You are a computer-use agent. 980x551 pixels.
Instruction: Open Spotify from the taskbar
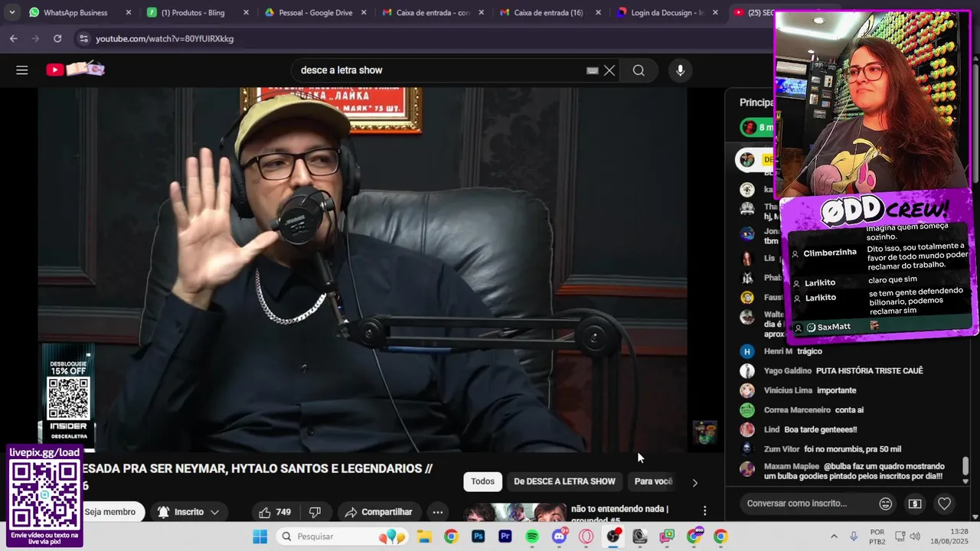click(532, 536)
